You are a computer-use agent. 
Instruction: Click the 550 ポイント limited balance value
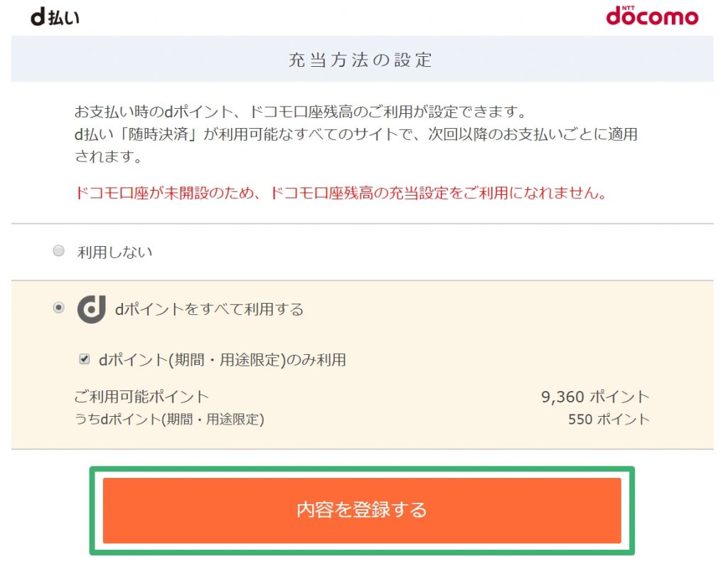click(609, 420)
